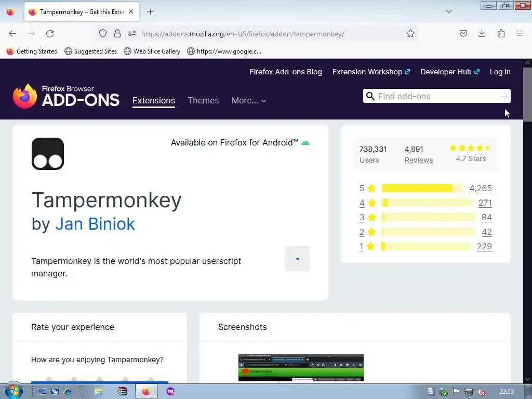Open the site permissions icon in address bar

(132, 33)
